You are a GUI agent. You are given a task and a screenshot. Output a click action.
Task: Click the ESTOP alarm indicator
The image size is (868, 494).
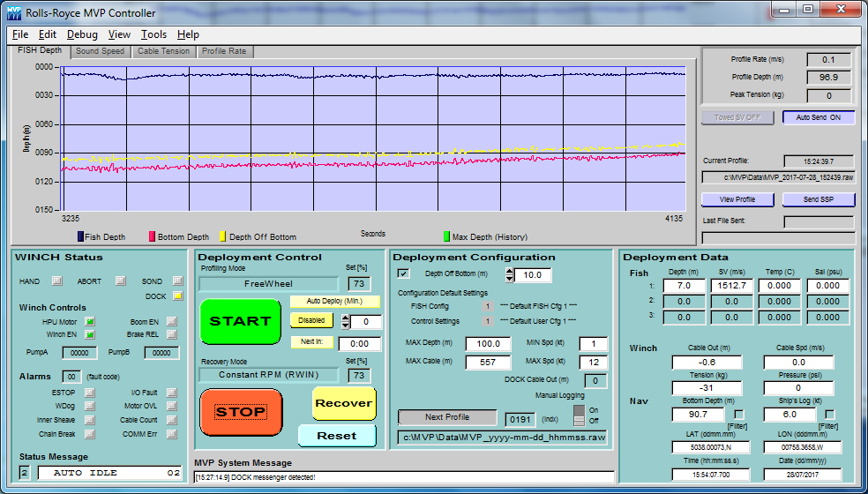(90, 393)
